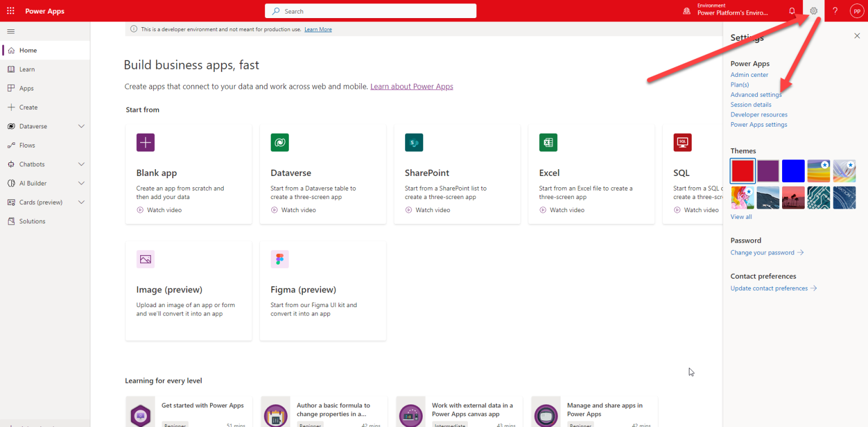868x427 pixels.
Task: Open Session details link
Action: 751,105
